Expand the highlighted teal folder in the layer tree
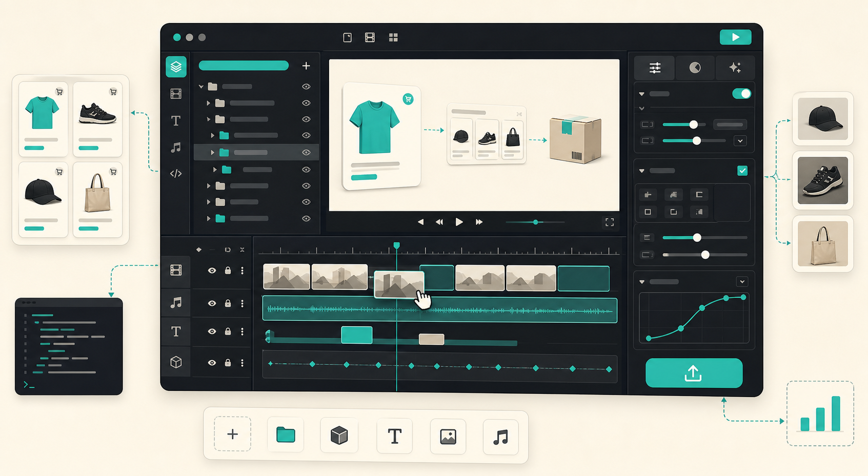868x476 pixels. tap(212, 152)
